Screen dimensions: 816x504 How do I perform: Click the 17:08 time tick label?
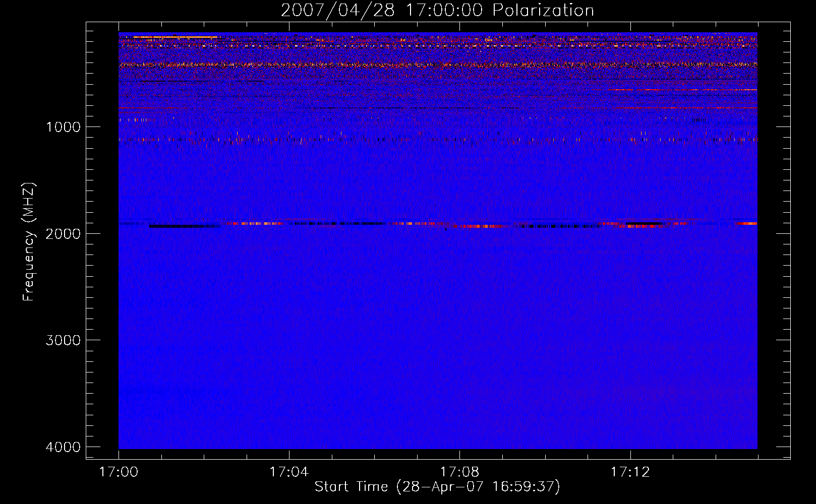point(459,472)
